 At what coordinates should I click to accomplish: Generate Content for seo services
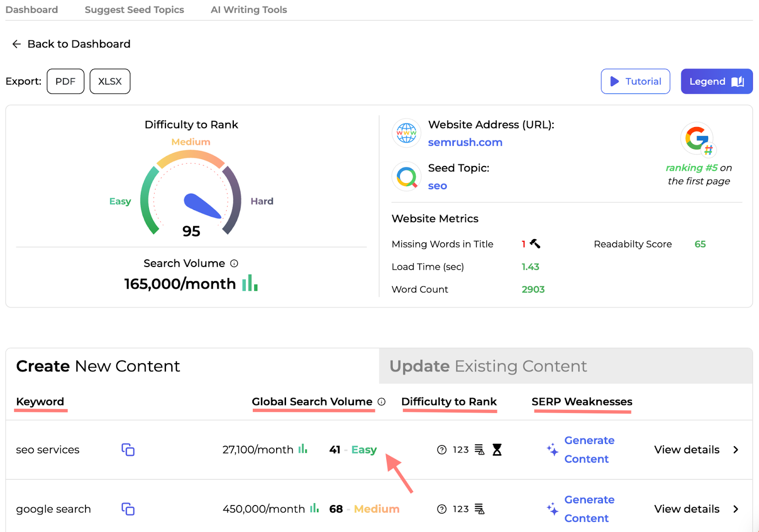(589, 449)
